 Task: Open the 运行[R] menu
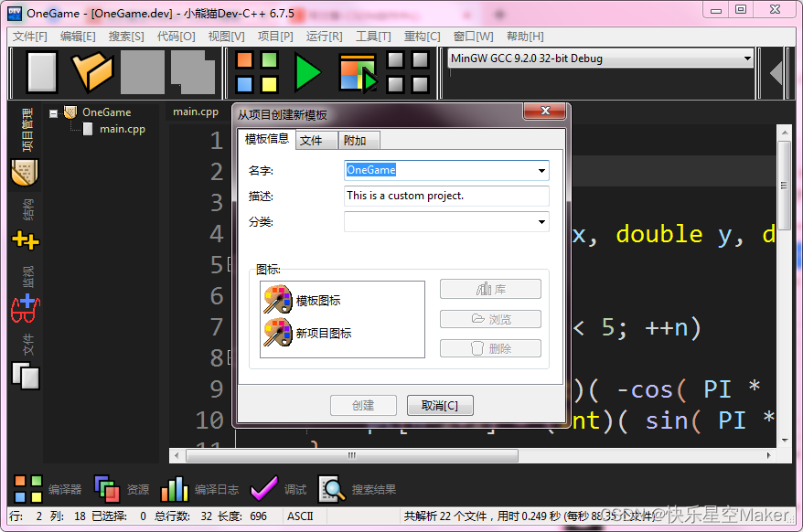pos(324,37)
